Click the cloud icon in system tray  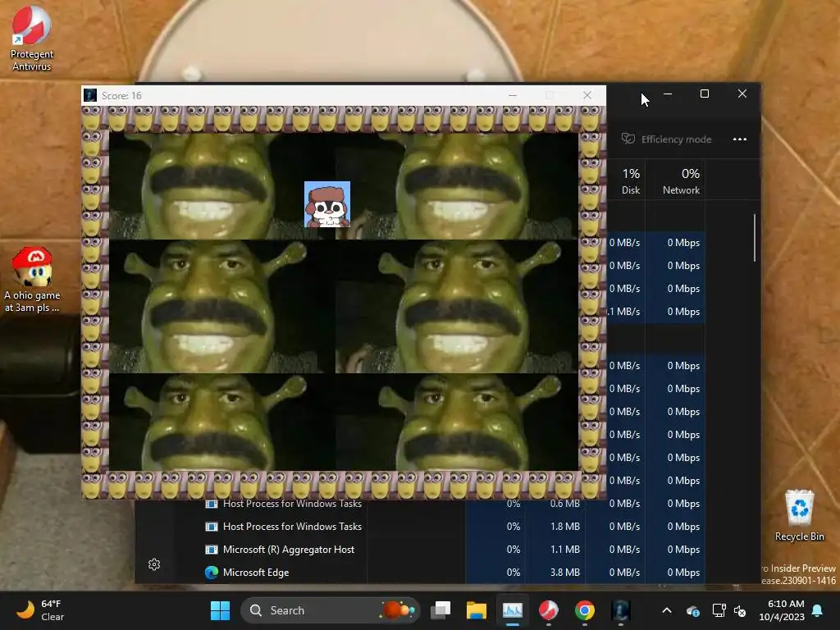(x=692, y=611)
